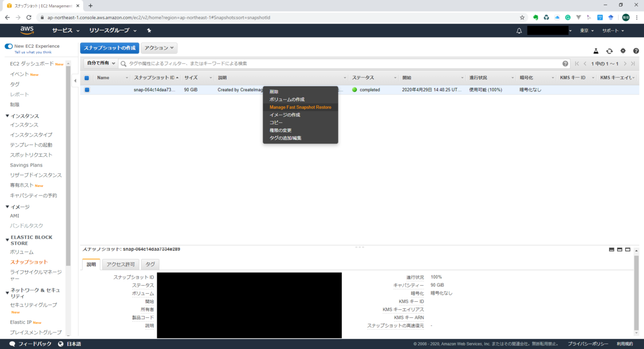Viewport: 644px width, 349px height.
Task: Go to next page of results
Action: [x=625, y=63]
